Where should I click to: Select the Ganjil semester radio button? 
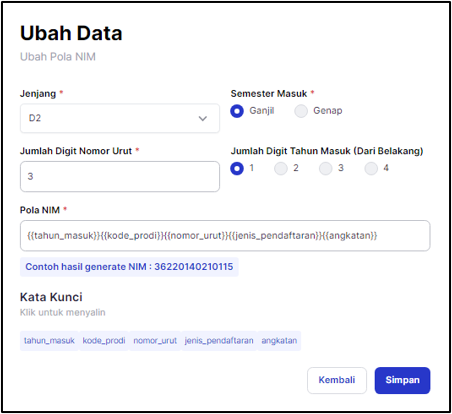[237, 111]
